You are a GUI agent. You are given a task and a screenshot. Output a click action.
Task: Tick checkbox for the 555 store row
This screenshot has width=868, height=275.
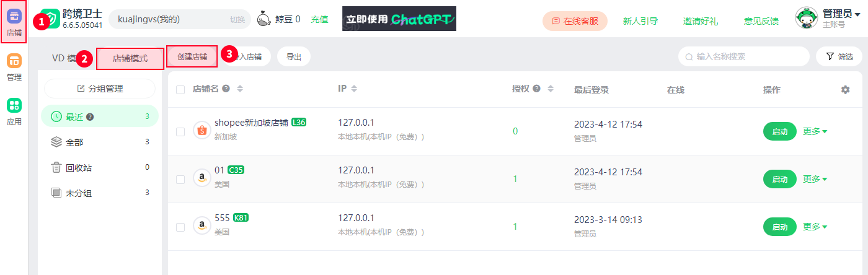[x=180, y=227]
